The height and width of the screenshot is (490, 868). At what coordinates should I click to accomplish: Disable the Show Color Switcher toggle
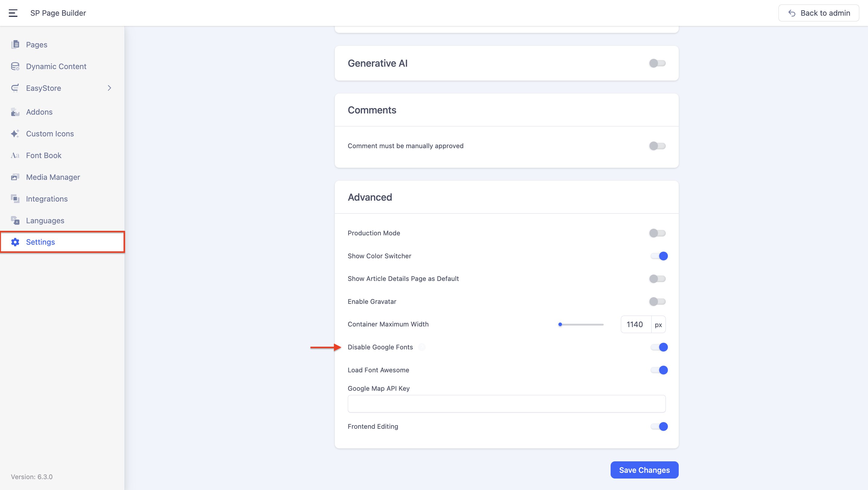659,256
